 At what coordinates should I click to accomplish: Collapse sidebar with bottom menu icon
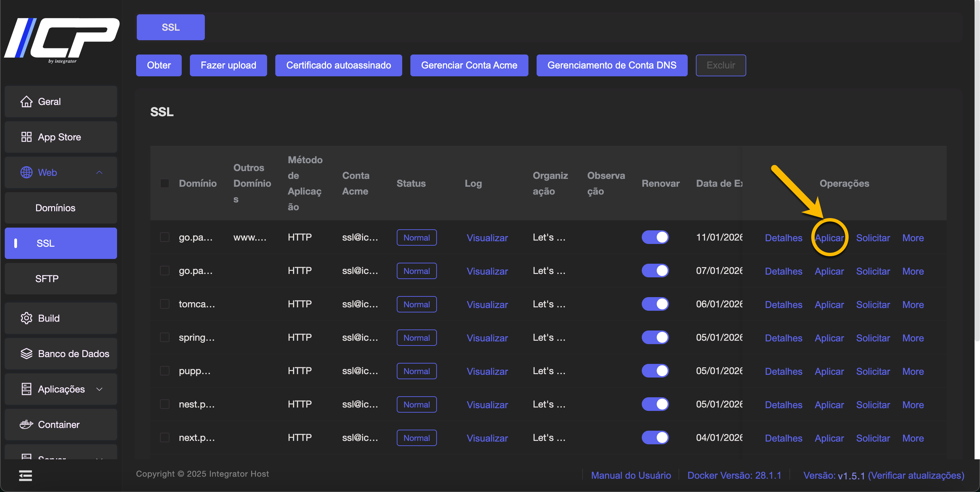(x=26, y=475)
